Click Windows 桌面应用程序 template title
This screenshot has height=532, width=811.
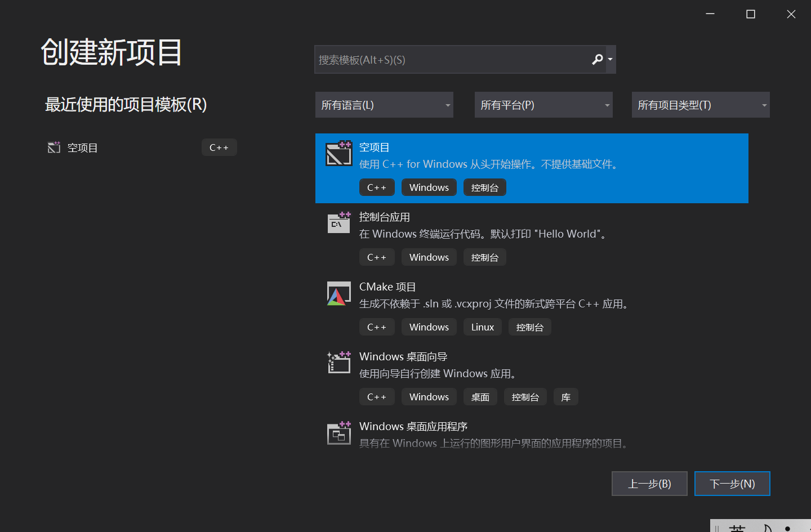(413, 427)
